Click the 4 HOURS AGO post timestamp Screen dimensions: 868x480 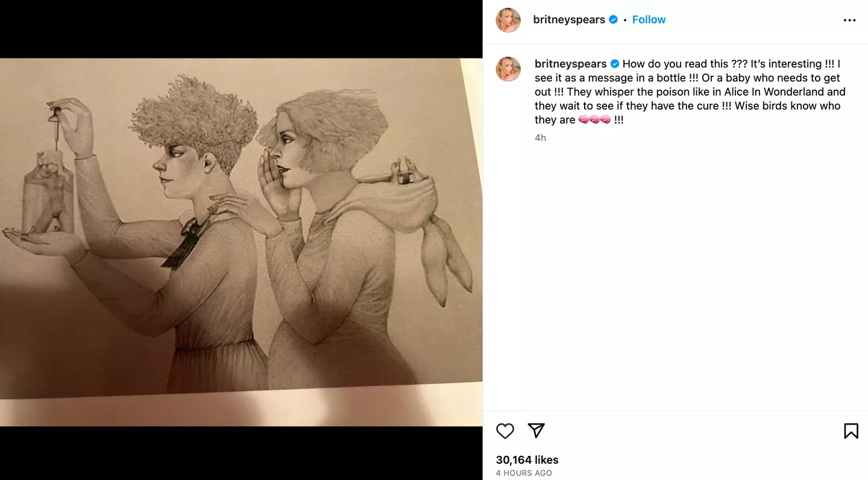[x=524, y=473]
